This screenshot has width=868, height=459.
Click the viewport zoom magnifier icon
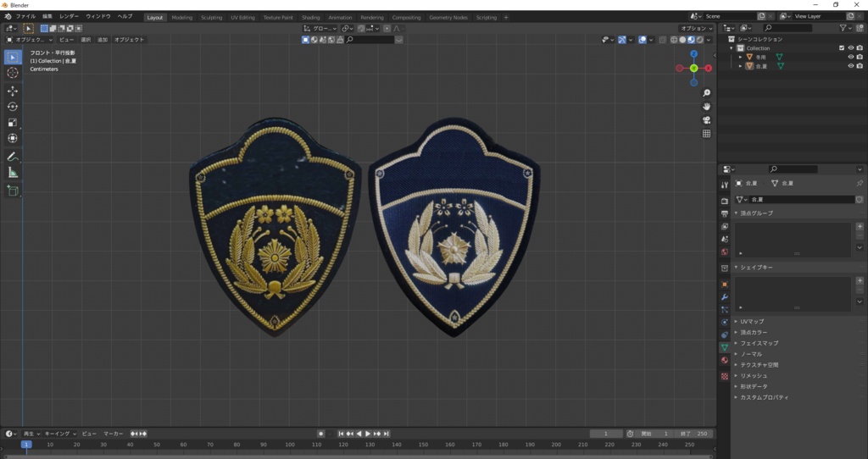[x=706, y=93]
